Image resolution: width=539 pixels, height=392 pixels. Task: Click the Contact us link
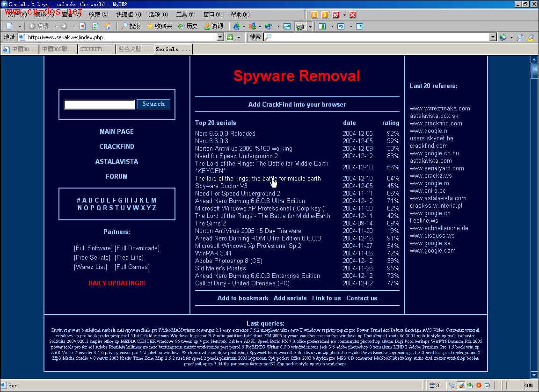point(362,298)
